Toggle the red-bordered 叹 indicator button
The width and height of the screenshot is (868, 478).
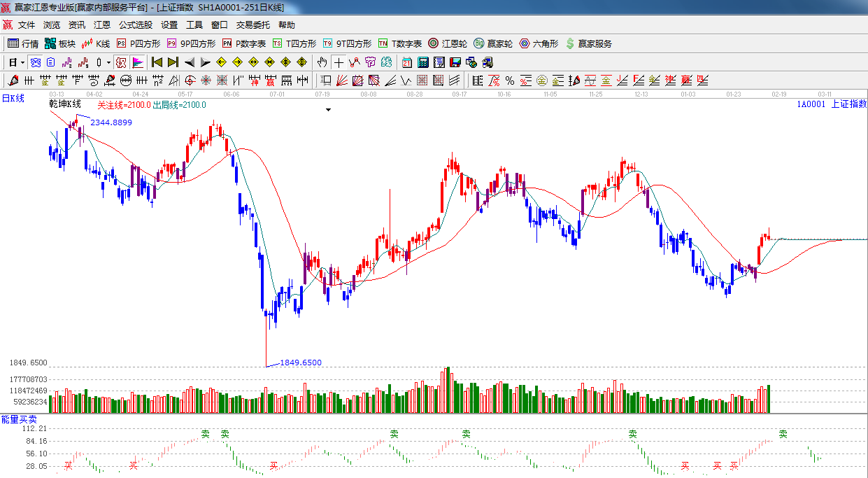coord(121,62)
